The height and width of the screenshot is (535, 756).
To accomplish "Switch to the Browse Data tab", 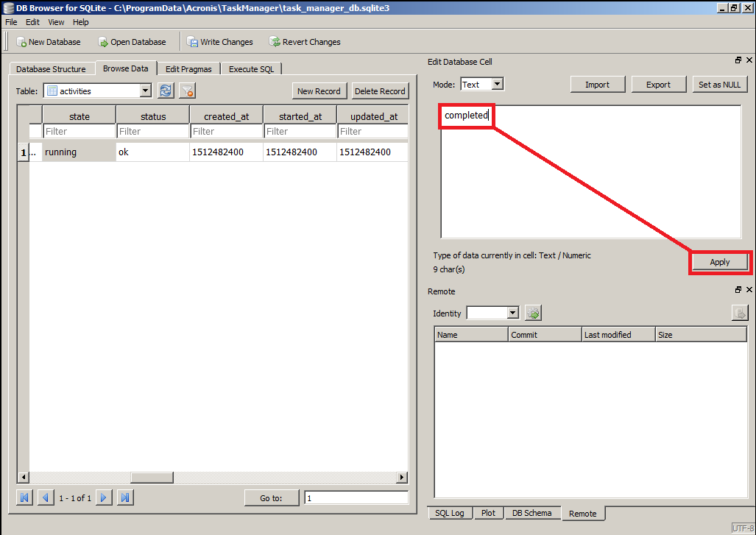I will [126, 68].
